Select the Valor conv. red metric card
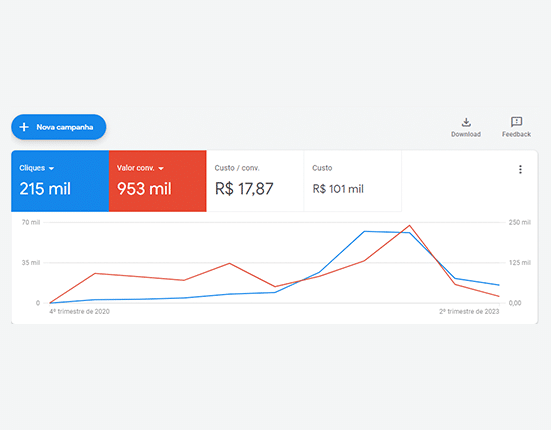Image resolution: width=551 pixels, height=430 pixels. (157, 181)
